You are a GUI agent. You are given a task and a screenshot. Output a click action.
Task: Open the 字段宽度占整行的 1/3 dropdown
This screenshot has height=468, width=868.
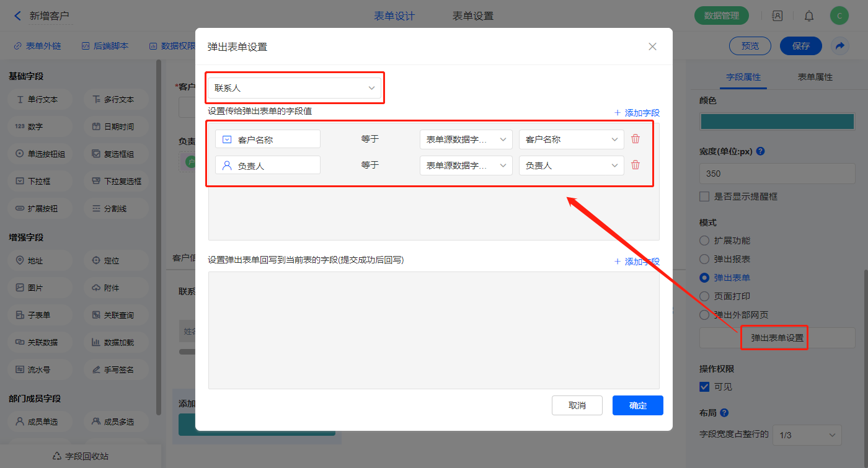[807, 435]
